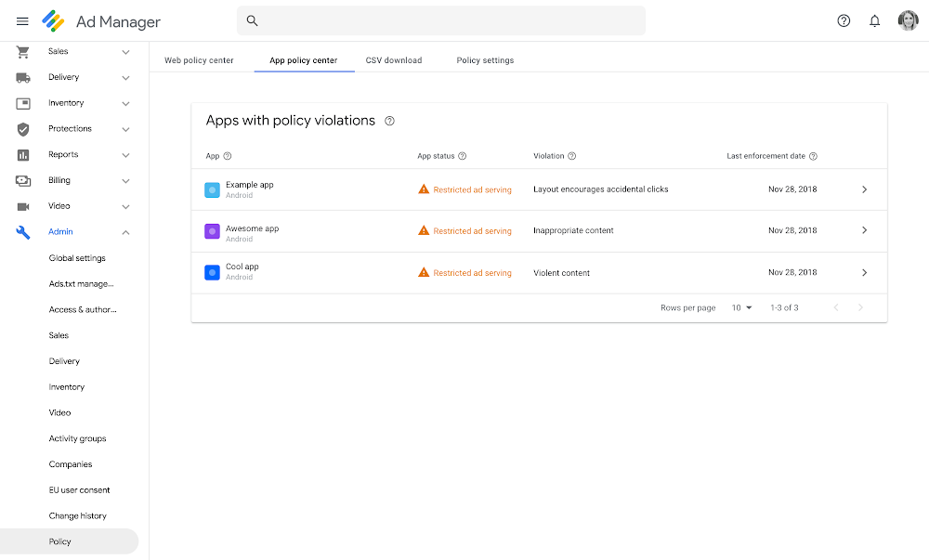Collapse the Admin section in sidebar
Screen dimensions: 929x560
[125, 232]
